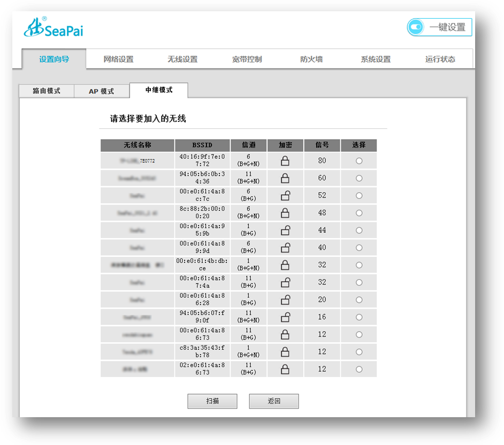Open the 网络设置 tab
The width and height of the screenshot is (504, 445).
point(118,59)
